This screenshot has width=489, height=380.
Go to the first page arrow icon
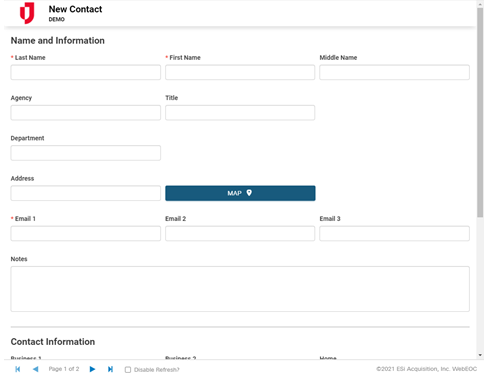pos(18,369)
